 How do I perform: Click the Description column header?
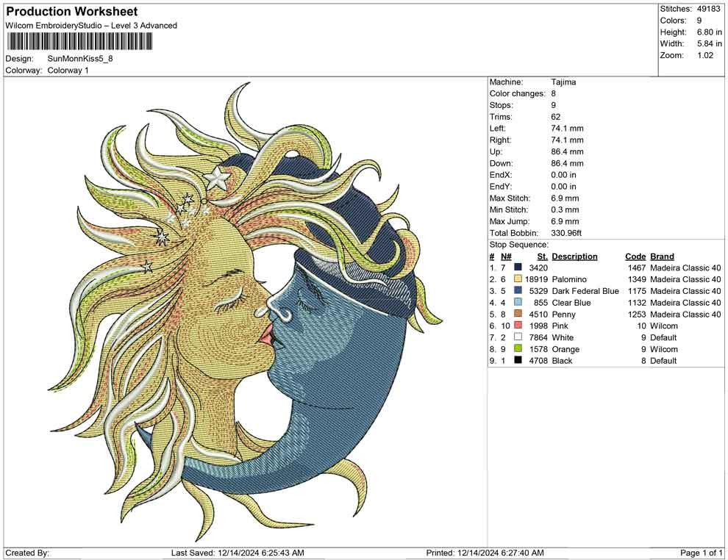[574, 256]
